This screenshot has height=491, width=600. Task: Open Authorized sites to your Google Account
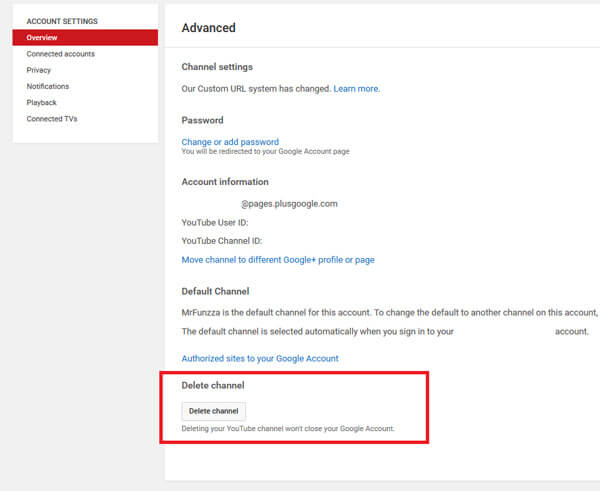[x=260, y=359]
